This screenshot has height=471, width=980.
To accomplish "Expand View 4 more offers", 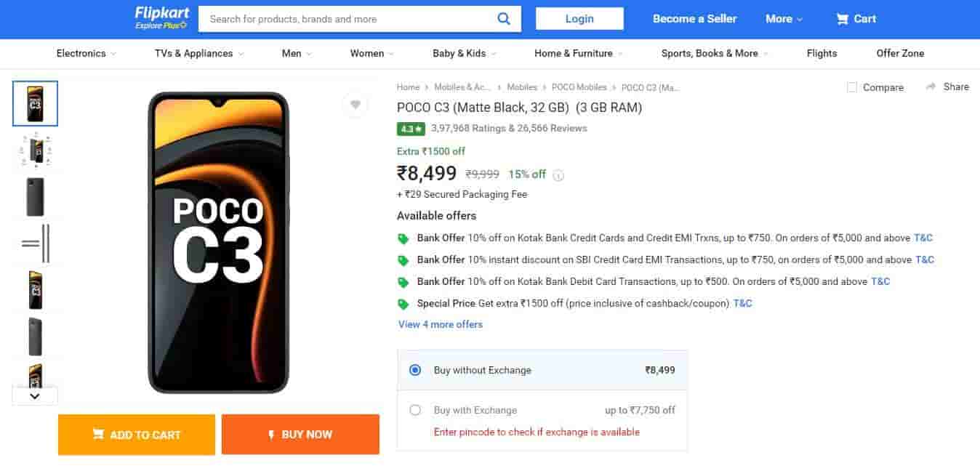I will point(441,324).
